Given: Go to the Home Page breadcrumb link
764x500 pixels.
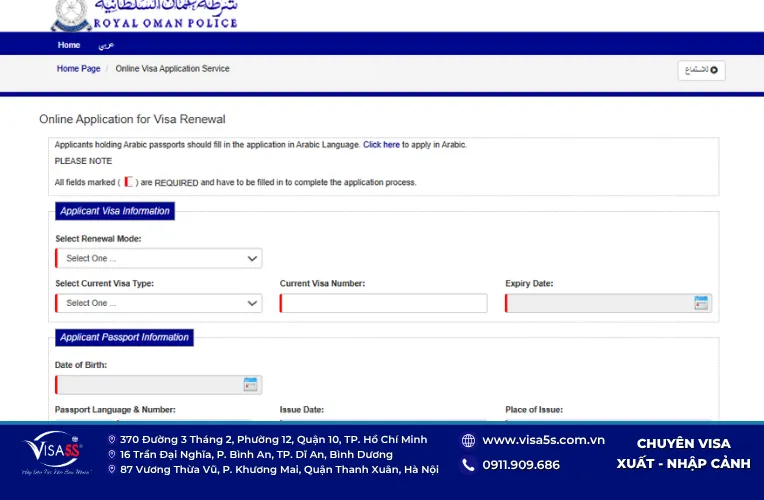Looking at the screenshot, I should pos(78,69).
